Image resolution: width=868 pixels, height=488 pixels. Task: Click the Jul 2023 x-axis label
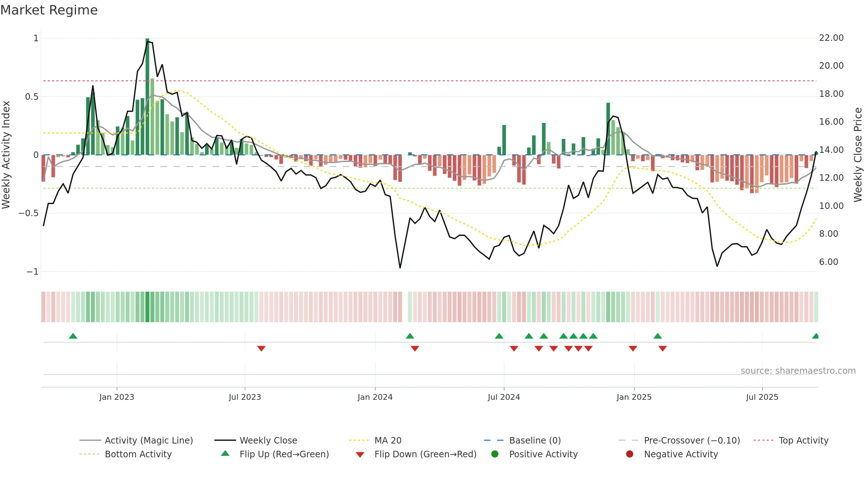[245, 397]
